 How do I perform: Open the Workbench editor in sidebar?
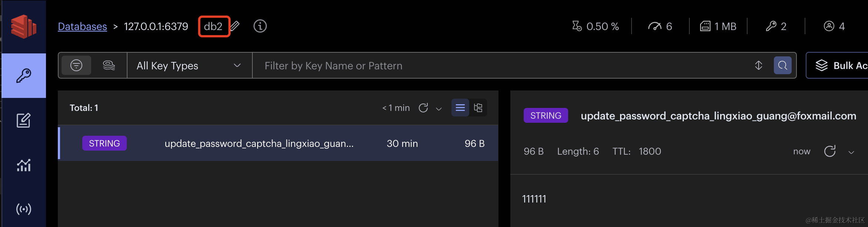pos(24,121)
